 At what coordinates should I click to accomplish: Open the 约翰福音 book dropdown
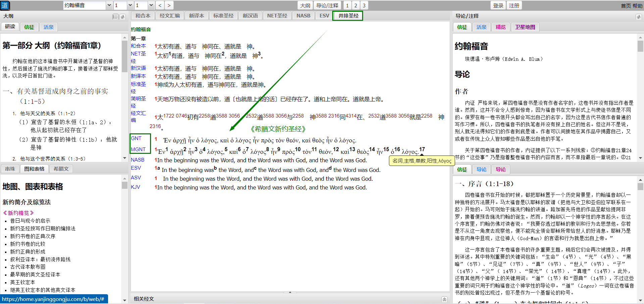click(x=109, y=5)
